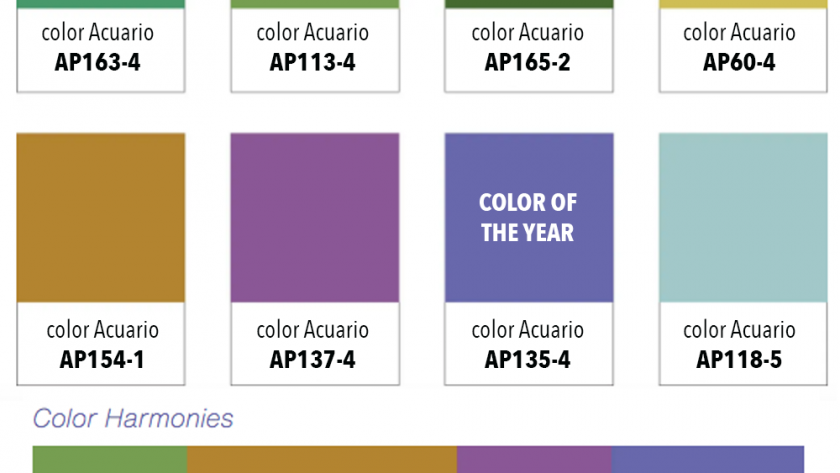Click the AP165-2 color code label
Screen dimensions: 840x473
coord(528,63)
